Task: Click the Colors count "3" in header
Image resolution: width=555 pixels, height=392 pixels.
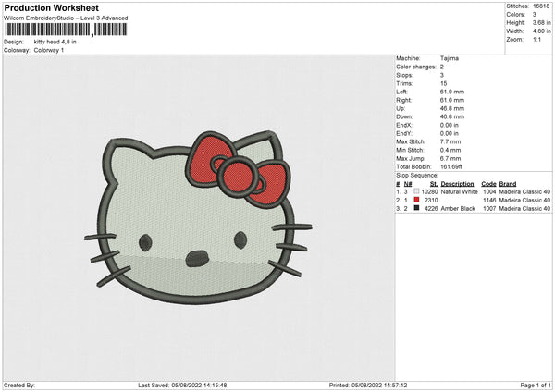Action: point(535,15)
